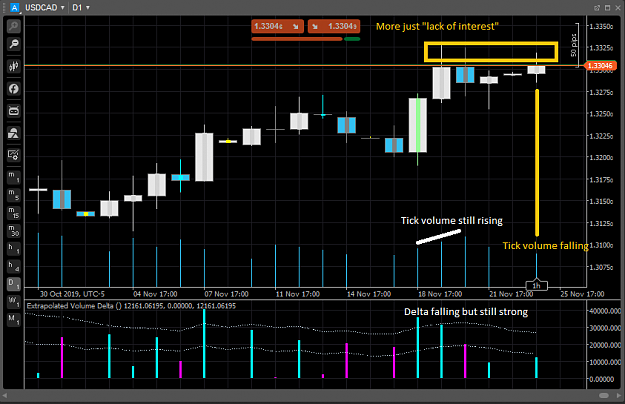625x404 pixels.
Task: Open the D1 timeframe dropdown
Action: 81,8
